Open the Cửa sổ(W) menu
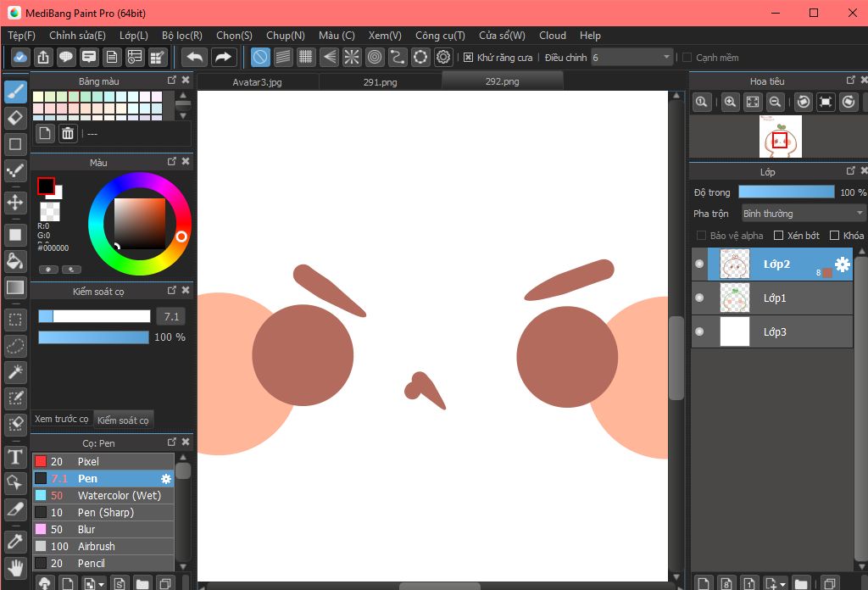Image resolution: width=868 pixels, height=590 pixels. 502,36
